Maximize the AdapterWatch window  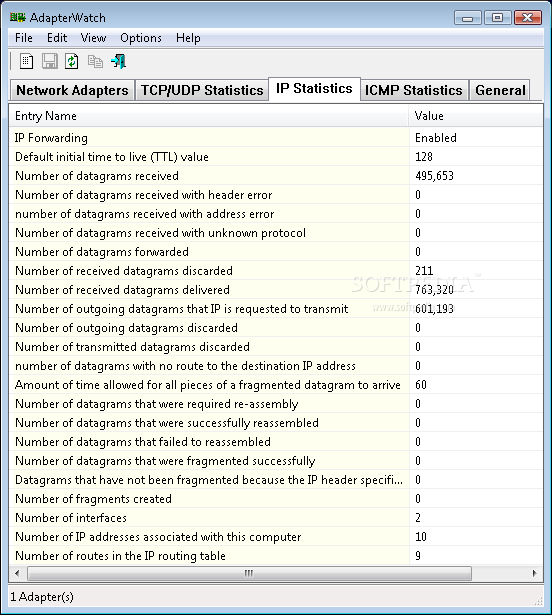click(x=497, y=18)
